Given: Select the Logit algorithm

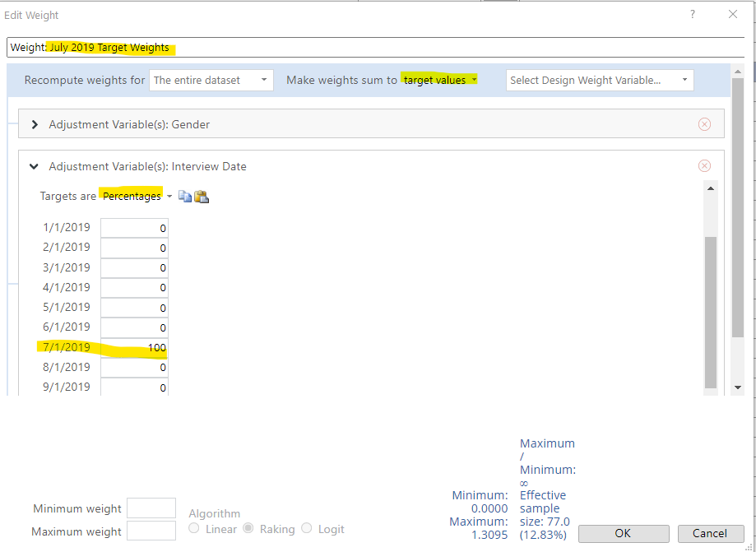Looking at the screenshot, I should (307, 528).
